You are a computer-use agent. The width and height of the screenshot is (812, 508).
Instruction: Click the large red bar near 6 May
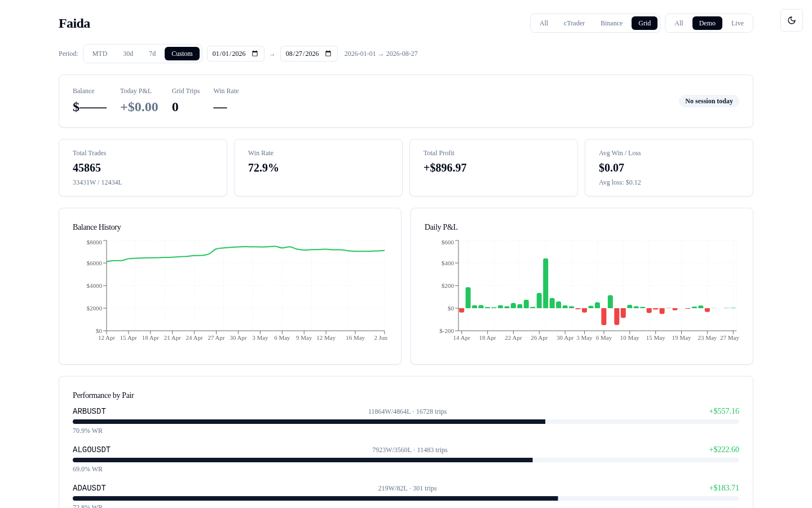[603, 317]
